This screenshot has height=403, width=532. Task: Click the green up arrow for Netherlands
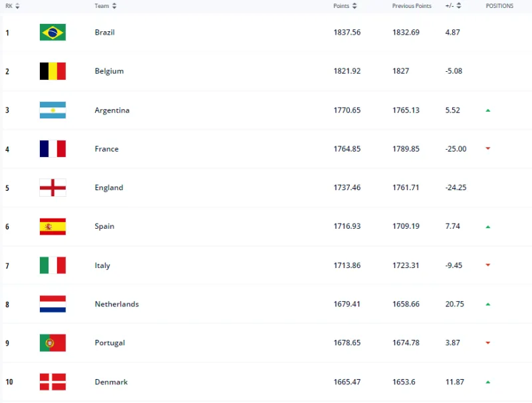[x=488, y=304]
